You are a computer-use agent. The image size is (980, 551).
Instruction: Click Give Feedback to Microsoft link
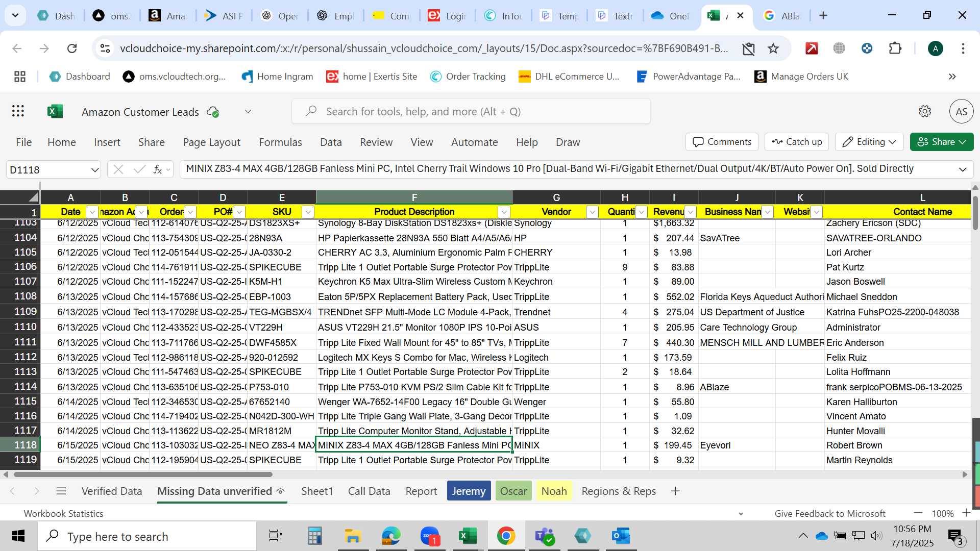coord(830,513)
